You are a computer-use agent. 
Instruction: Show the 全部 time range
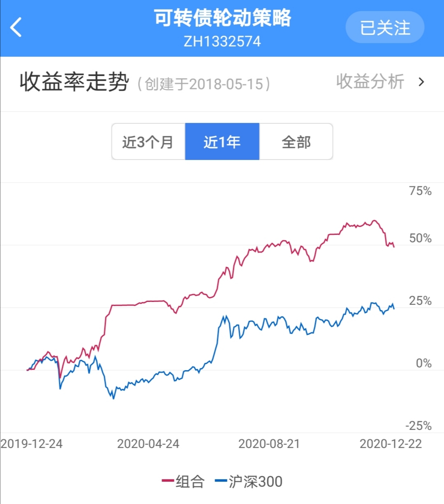click(296, 142)
